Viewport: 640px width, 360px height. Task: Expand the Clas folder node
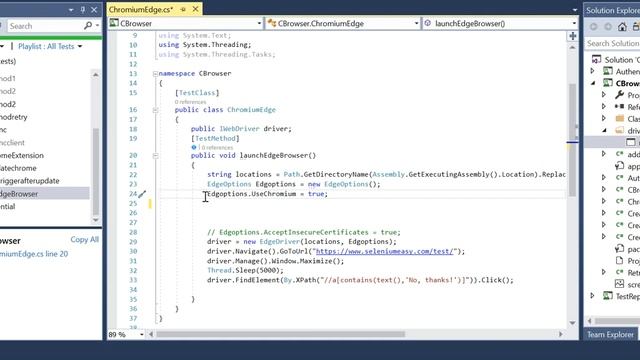pos(604,118)
